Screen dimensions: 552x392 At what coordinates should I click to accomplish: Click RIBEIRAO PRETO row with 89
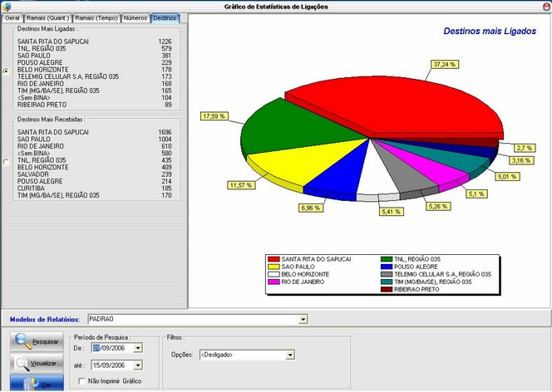[94, 105]
